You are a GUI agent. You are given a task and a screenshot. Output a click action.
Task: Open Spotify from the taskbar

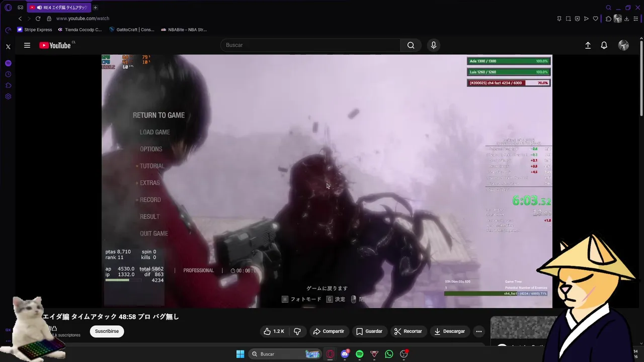click(x=359, y=354)
